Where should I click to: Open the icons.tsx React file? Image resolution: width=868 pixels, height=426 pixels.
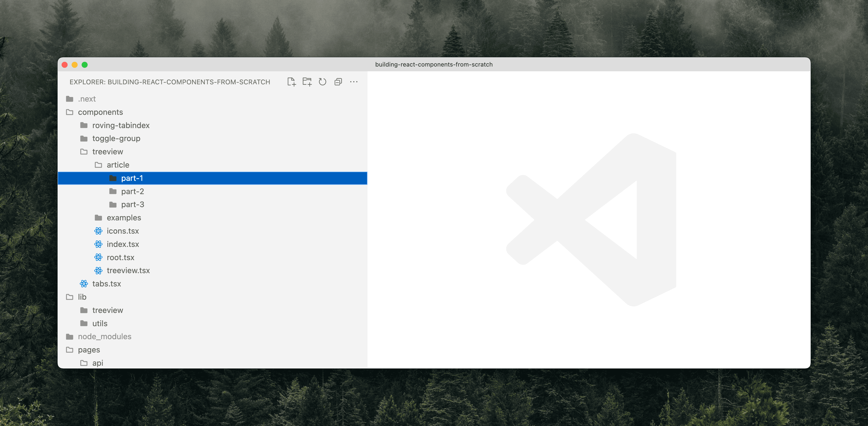click(x=122, y=231)
